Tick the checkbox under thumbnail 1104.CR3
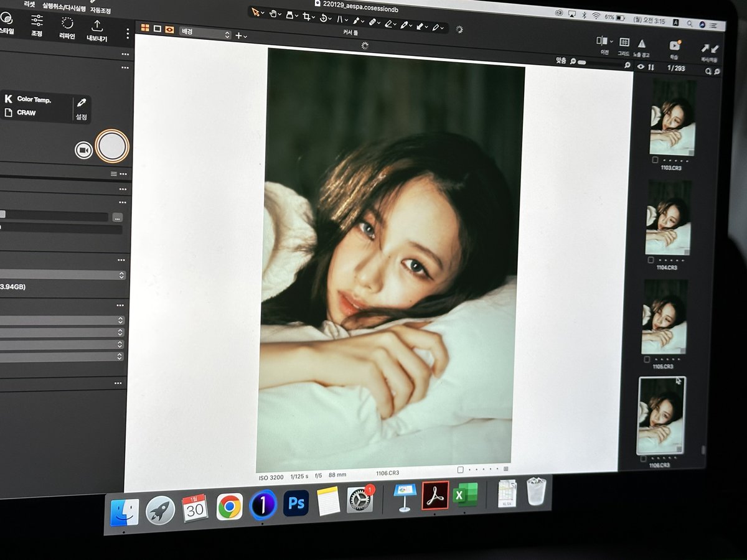 651,259
